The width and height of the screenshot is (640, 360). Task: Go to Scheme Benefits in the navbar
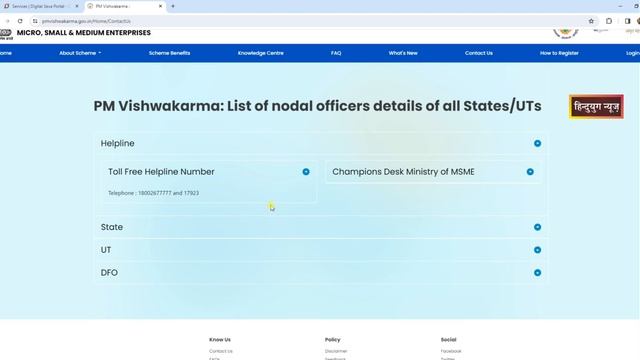(169, 53)
